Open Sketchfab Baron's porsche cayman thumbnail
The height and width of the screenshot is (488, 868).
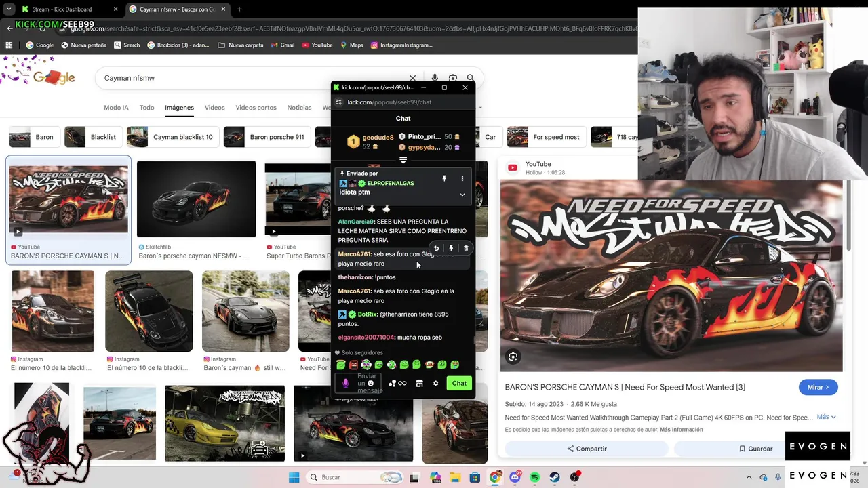(x=196, y=199)
